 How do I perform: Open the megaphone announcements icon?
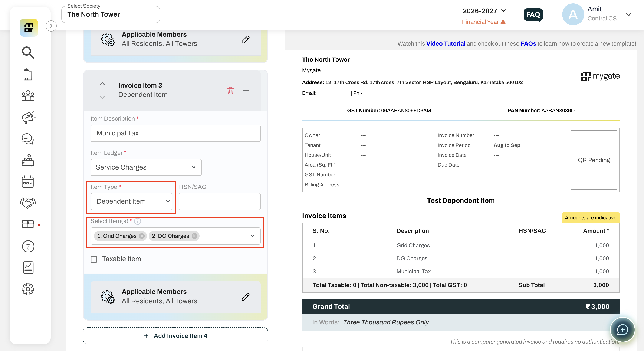click(x=29, y=117)
